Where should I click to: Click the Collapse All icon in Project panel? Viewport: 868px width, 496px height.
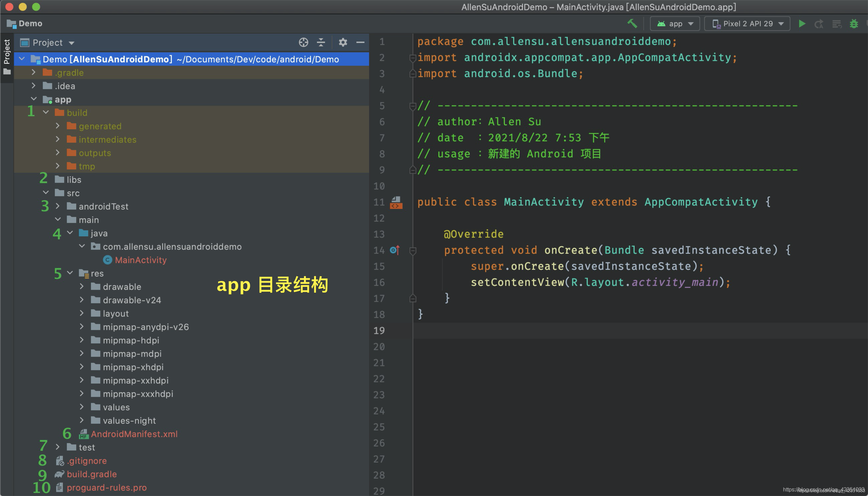tap(321, 42)
